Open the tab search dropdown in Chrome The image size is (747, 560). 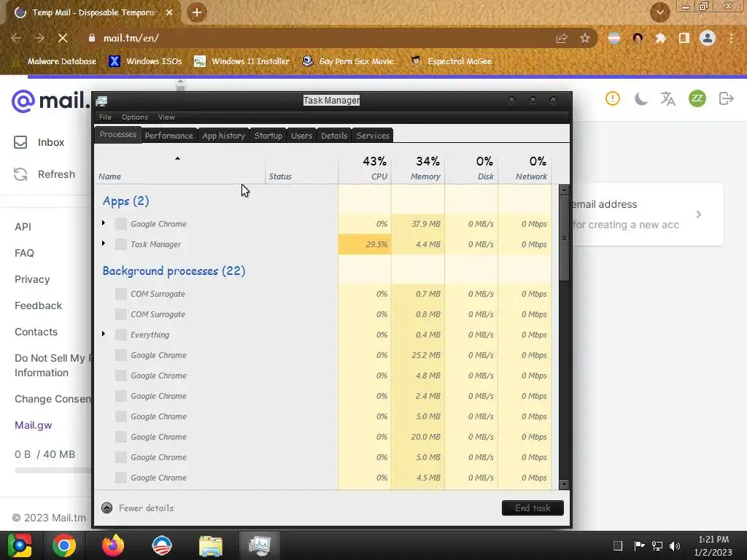pyautogui.click(x=659, y=12)
